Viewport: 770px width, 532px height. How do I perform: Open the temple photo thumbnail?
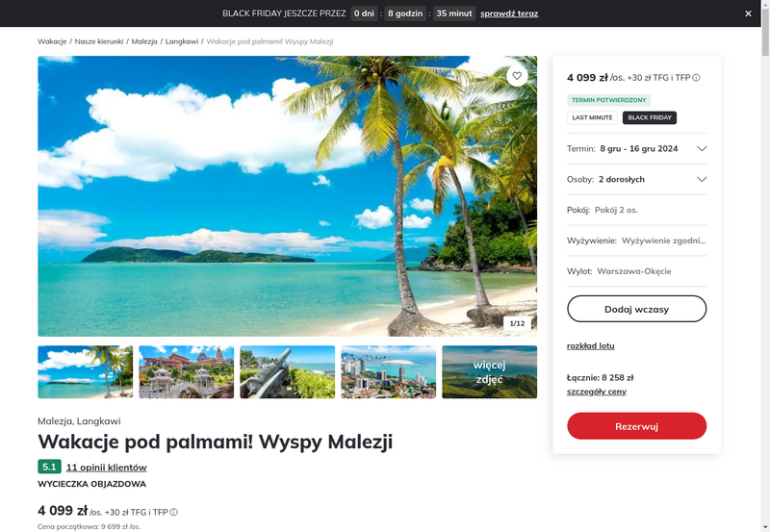(x=186, y=372)
